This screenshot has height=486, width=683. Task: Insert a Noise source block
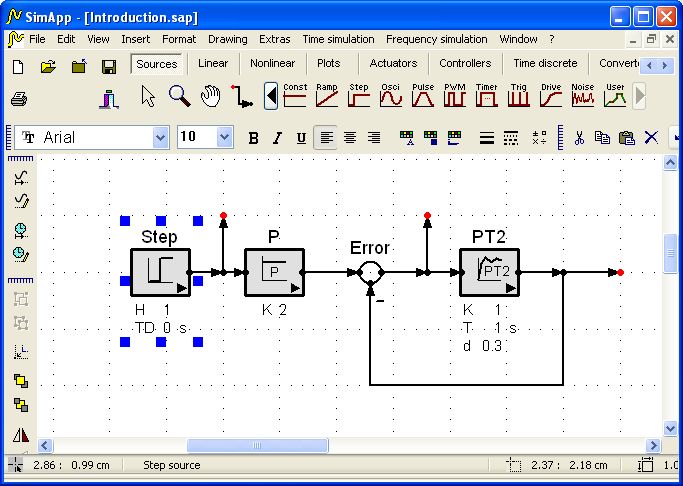583,95
